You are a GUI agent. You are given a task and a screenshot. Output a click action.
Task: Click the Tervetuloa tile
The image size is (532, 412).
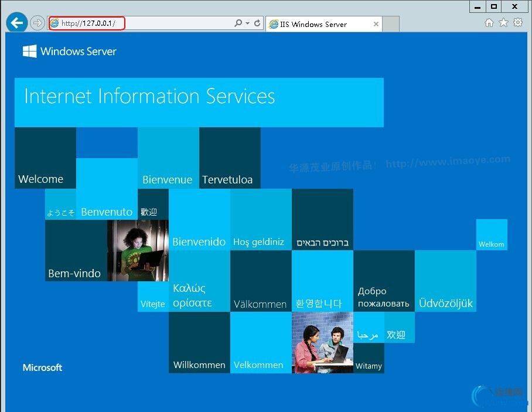click(230, 158)
